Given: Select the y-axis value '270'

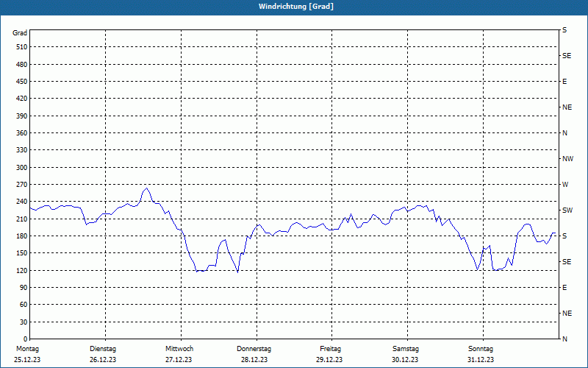Looking at the screenshot, I should (x=22, y=185).
